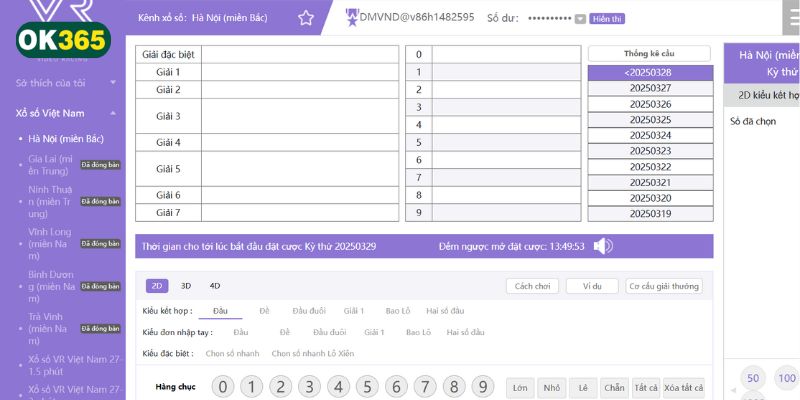Switch to the 3D tab
This screenshot has width=800, height=400.
click(186, 285)
